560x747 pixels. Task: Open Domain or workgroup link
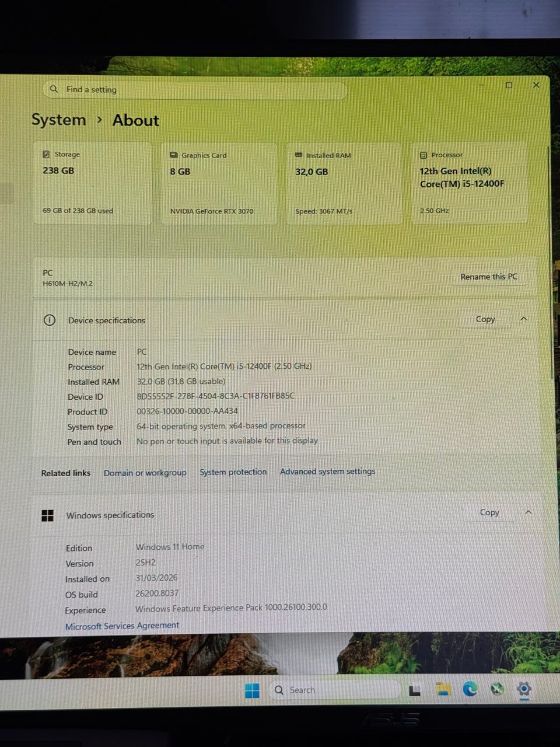(145, 473)
